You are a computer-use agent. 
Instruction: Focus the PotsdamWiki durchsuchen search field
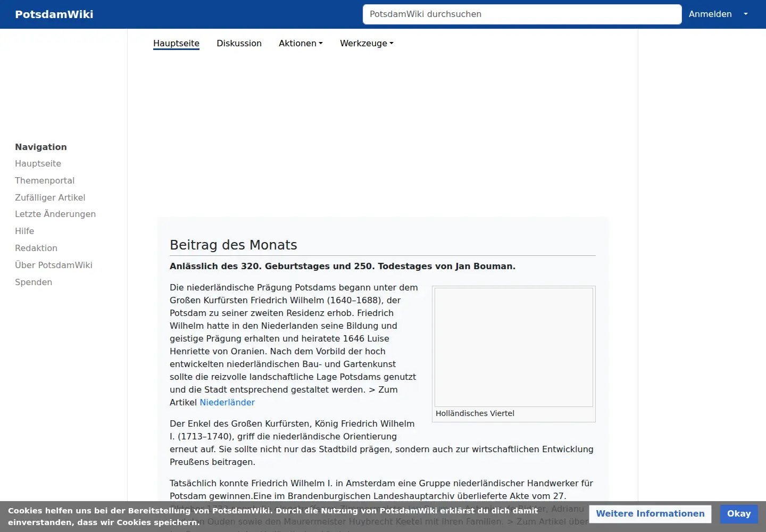pyautogui.click(x=522, y=14)
